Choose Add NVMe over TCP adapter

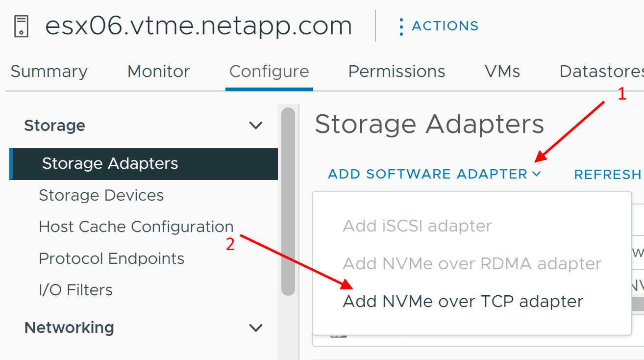[x=463, y=301]
